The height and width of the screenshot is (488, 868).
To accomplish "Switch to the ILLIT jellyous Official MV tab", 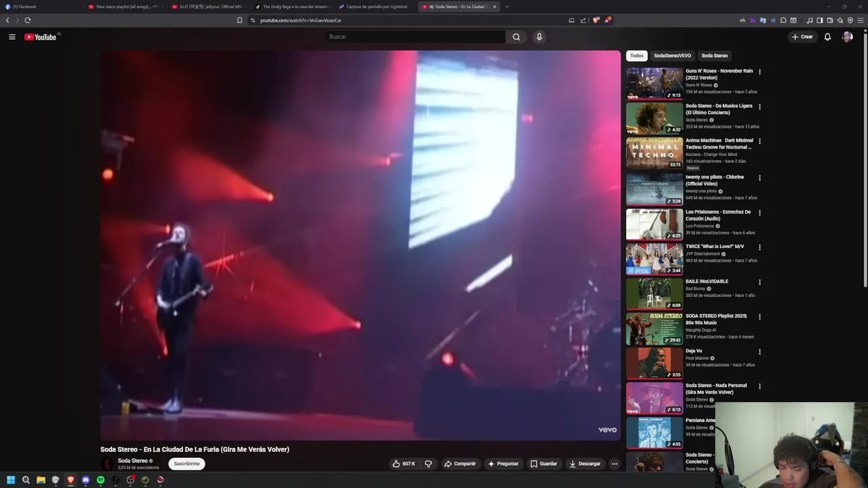I will tap(210, 7).
